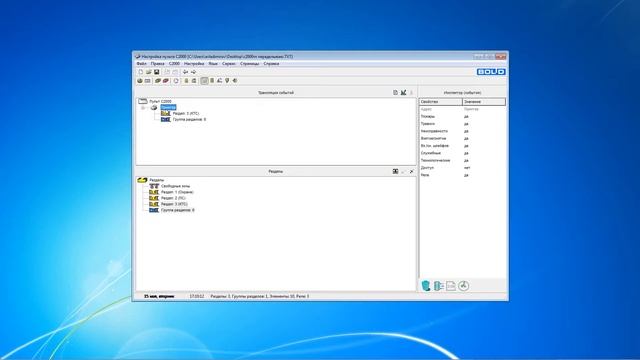The height and width of the screenshot is (360, 640).
Task: Click the Адрес property row label
Action: pyautogui.click(x=426, y=109)
